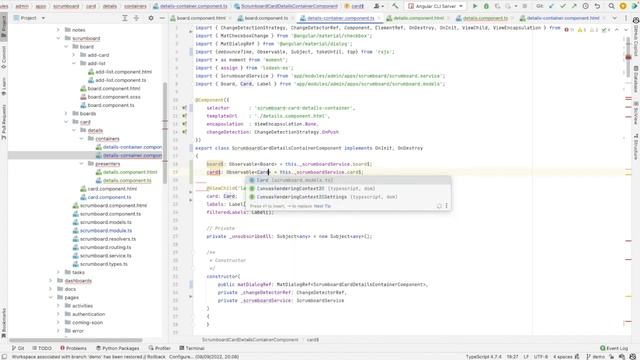Open scrumboard.routing.ts file
This screenshot has height=360, width=640.
102,247
